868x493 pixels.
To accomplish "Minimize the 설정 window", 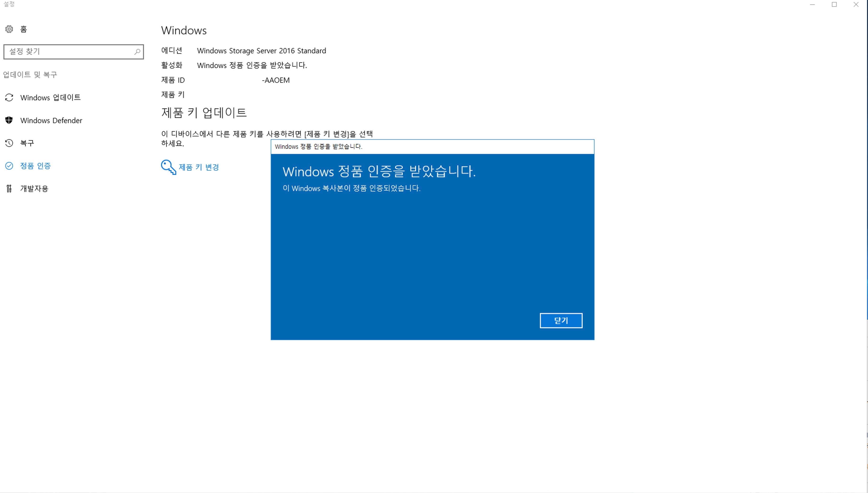I will click(812, 5).
